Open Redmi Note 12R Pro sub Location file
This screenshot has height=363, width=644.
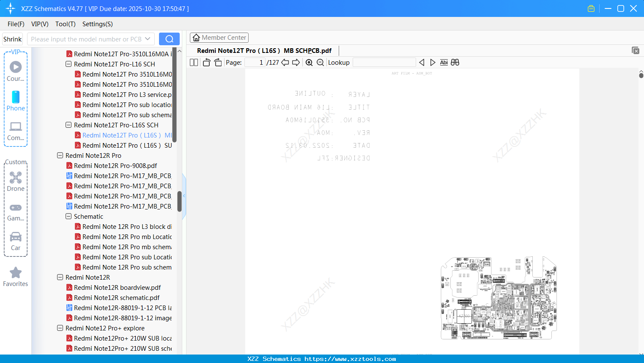point(123,257)
